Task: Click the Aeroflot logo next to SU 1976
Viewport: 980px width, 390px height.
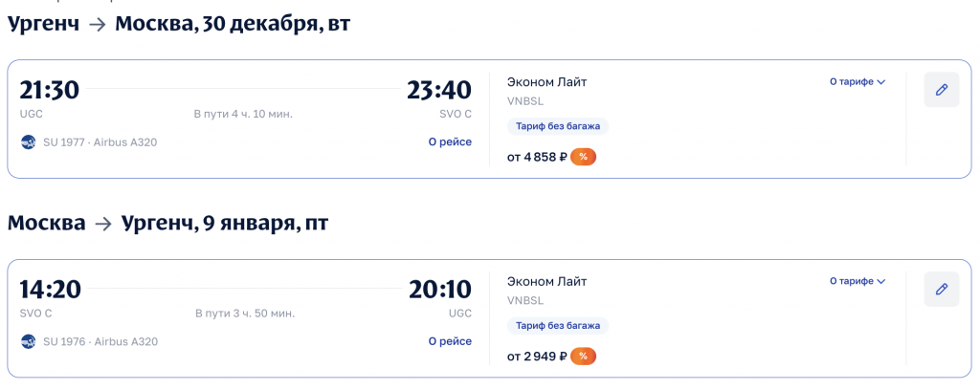Action: tap(28, 341)
